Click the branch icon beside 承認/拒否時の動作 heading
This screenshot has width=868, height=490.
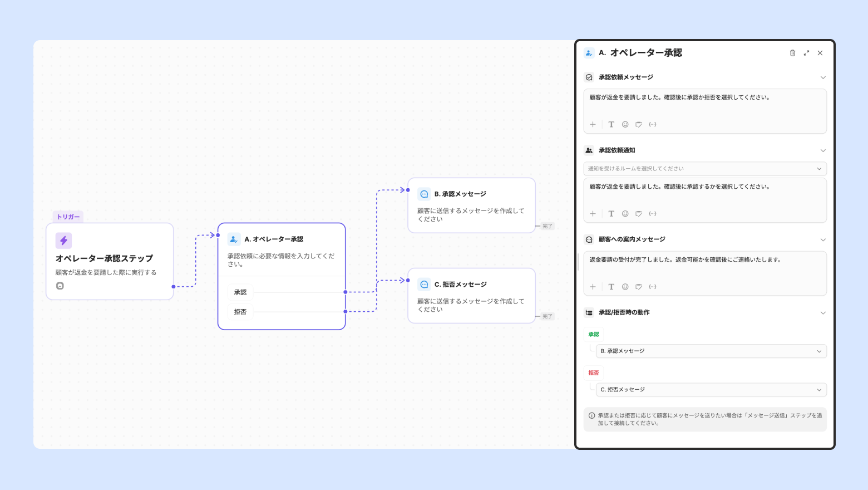tap(589, 312)
